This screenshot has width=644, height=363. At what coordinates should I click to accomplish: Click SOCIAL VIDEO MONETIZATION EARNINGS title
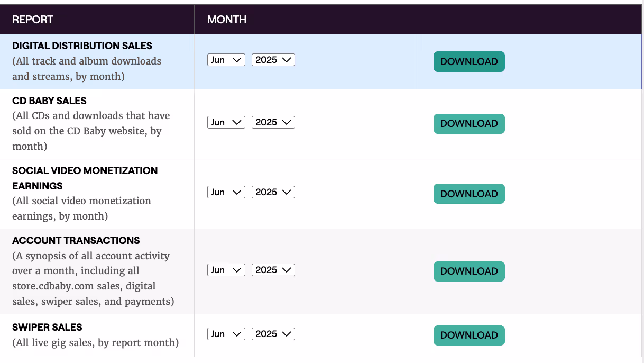[x=85, y=178]
